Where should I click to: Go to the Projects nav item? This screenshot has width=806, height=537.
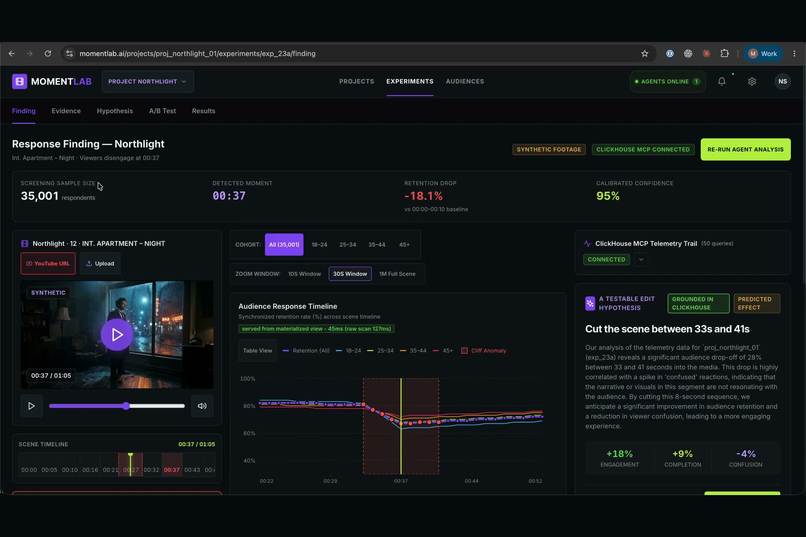(x=356, y=81)
